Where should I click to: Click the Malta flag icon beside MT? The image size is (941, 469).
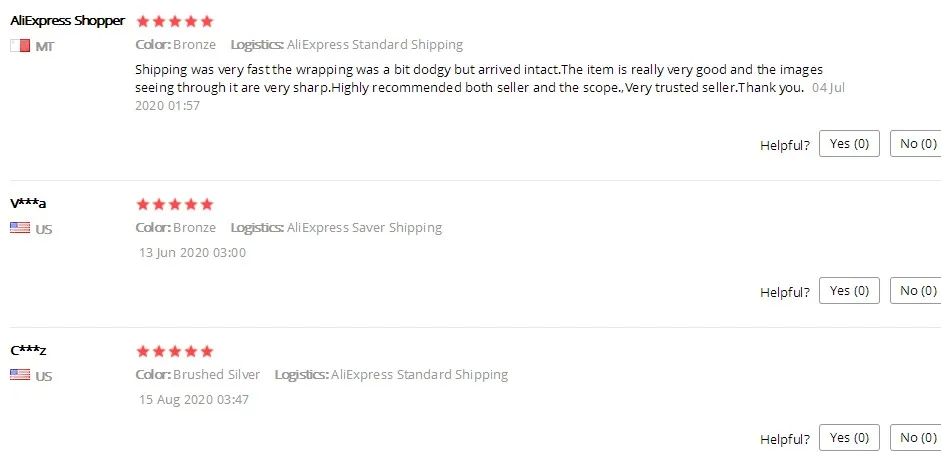tap(20, 47)
